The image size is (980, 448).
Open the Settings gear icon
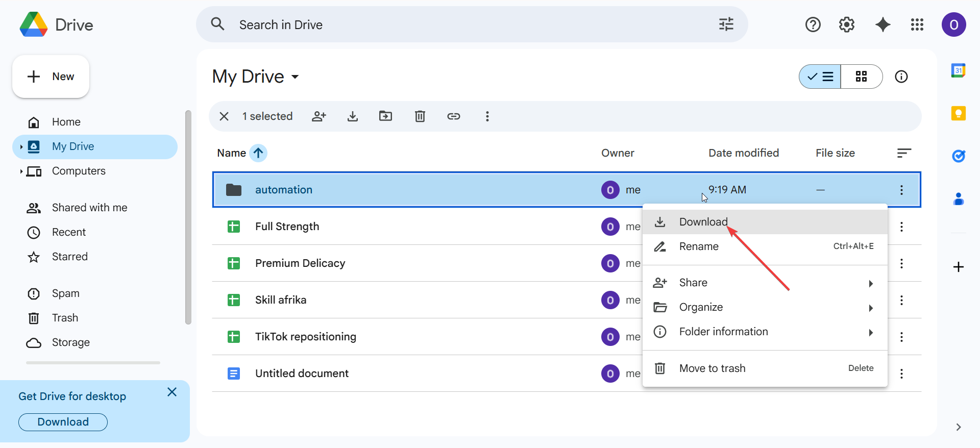(x=846, y=24)
